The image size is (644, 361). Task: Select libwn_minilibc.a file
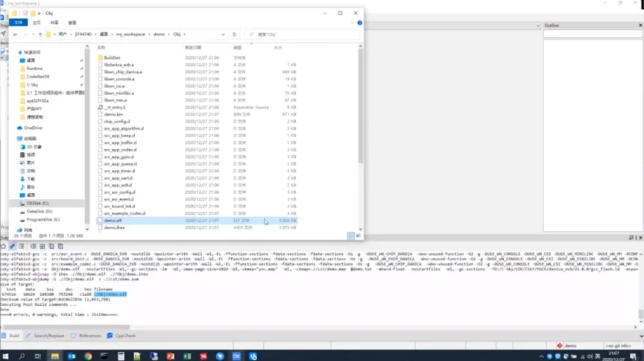[x=119, y=93]
